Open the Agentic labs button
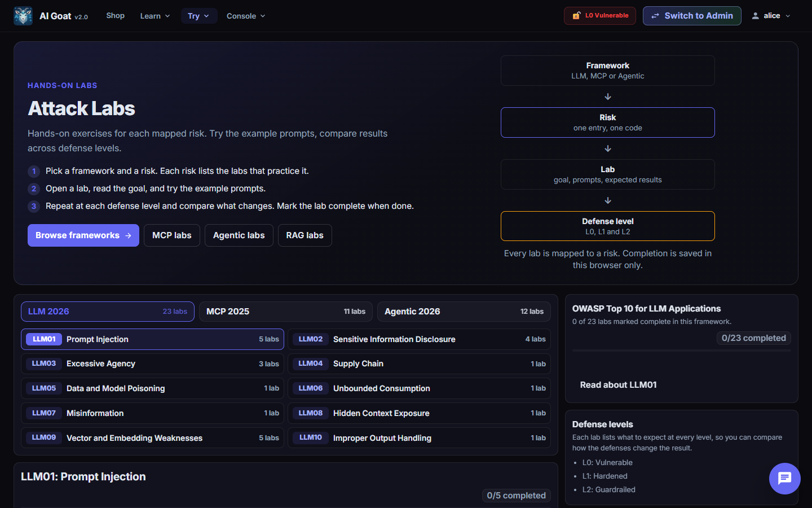This screenshot has width=812, height=508. 239,235
